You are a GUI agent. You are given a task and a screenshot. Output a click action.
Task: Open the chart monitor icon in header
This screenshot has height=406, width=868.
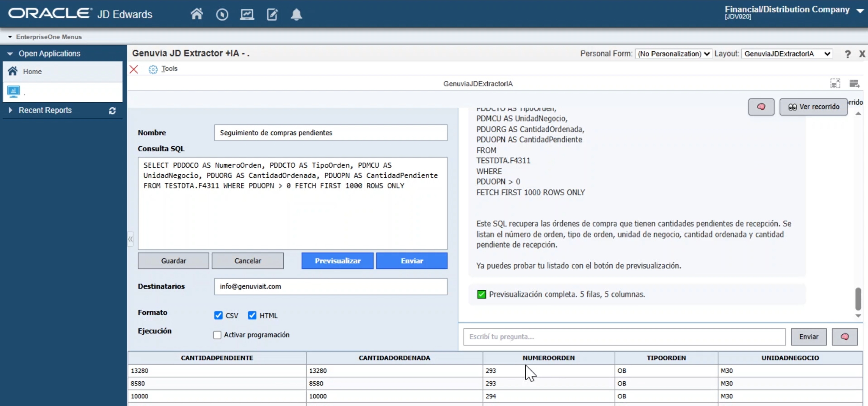(247, 14)
